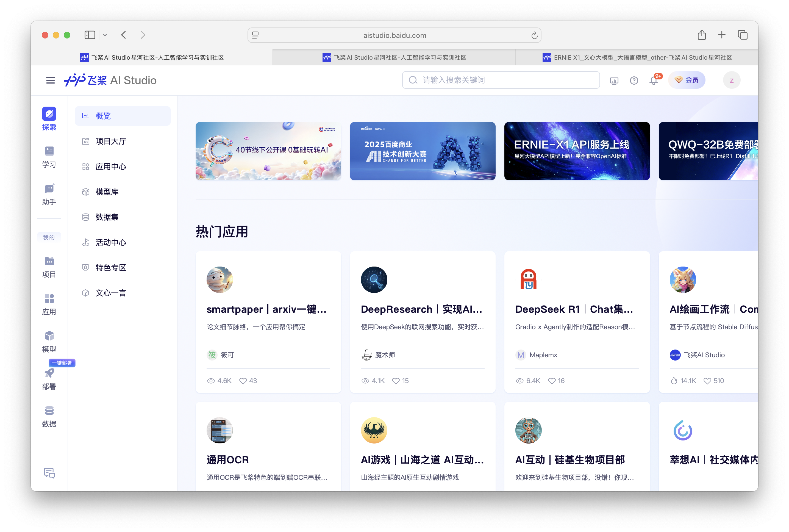The image size is (789, 532).
Task: Click the 项目 icon under 我的
Action: pyautogui.click(x=49, y=262)
